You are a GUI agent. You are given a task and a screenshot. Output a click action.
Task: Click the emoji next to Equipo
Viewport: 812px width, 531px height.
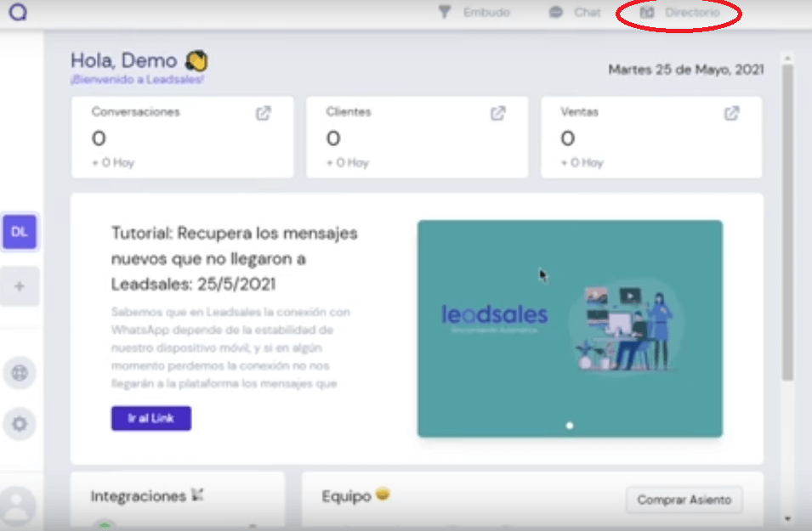[x=383, y=494]
